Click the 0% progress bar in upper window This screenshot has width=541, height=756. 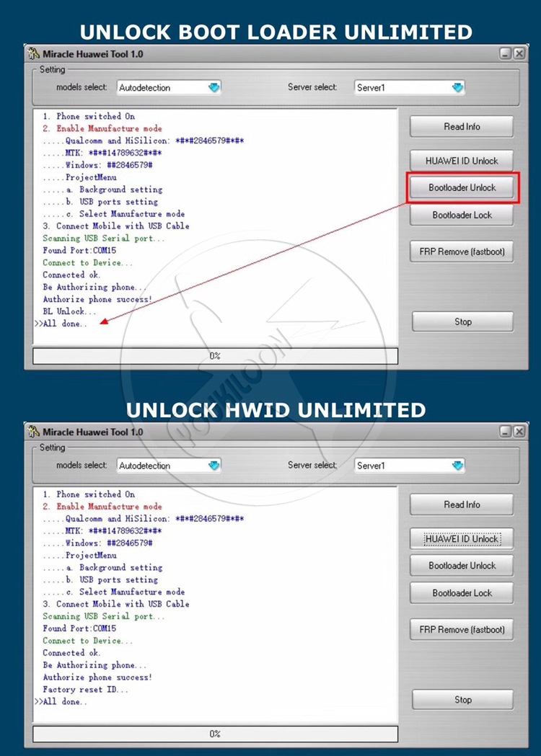(x=215, y=356)
